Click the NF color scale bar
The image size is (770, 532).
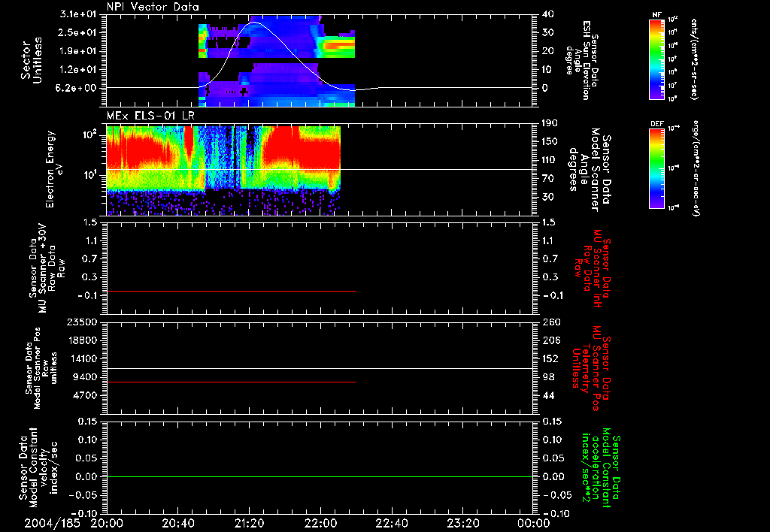click(x=657, y=59)
